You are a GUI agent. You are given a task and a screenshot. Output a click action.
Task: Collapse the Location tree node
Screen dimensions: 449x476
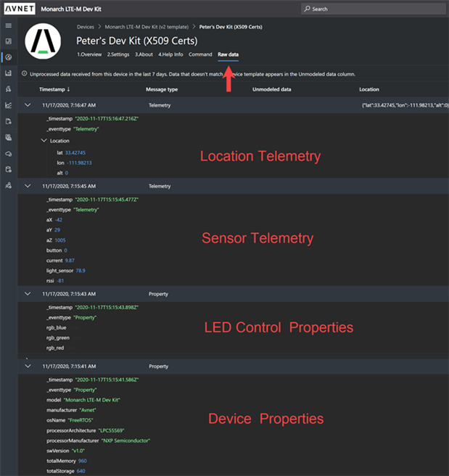pyautogui.click(x=43, y=141)
